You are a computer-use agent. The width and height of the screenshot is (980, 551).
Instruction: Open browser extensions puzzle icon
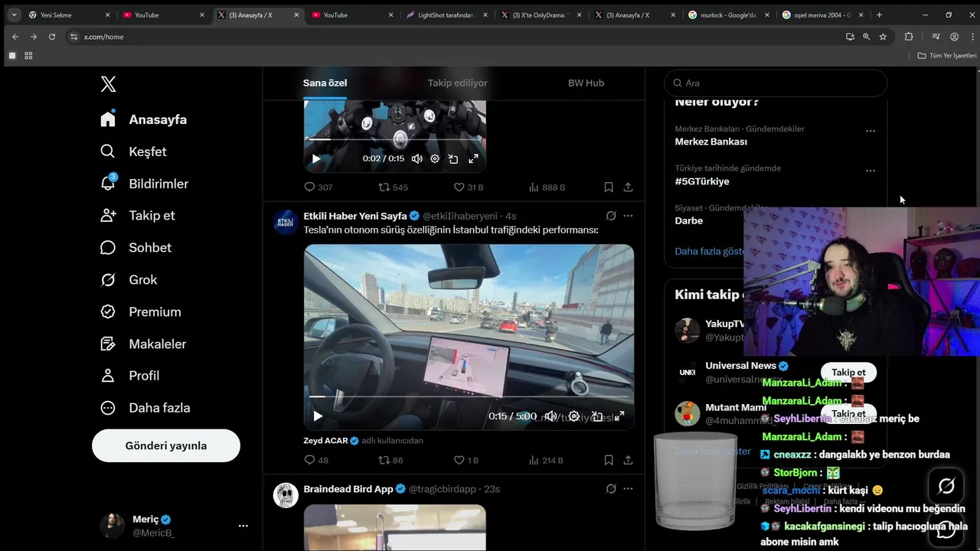click(x=909, y=37)
